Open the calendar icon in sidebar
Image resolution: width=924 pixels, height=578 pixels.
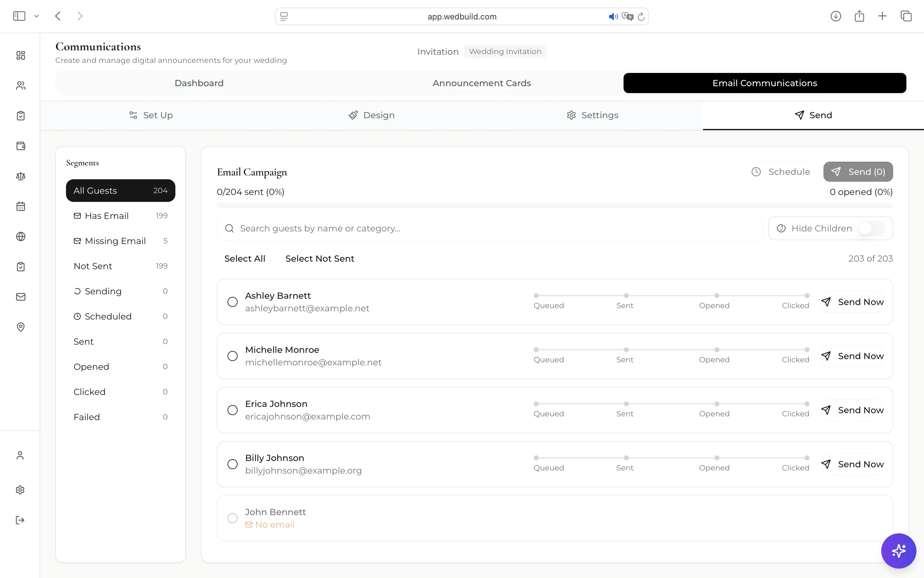tap(21, 206)
